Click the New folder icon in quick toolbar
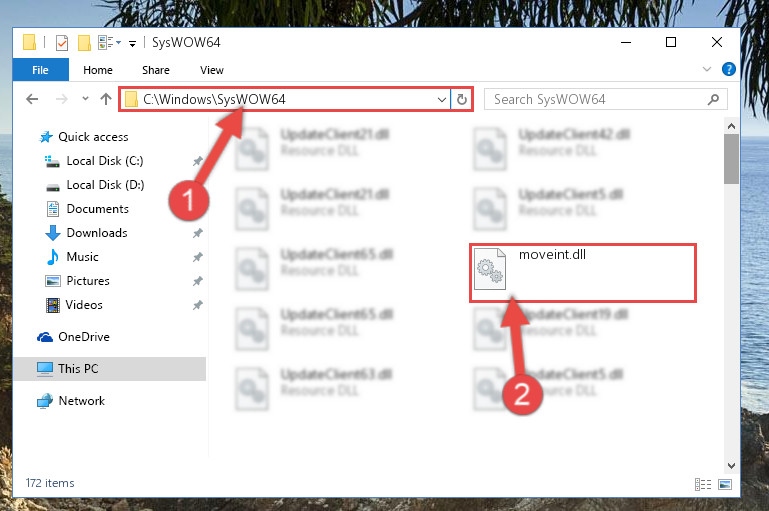The image size is (769, 511). coord(84,43)
